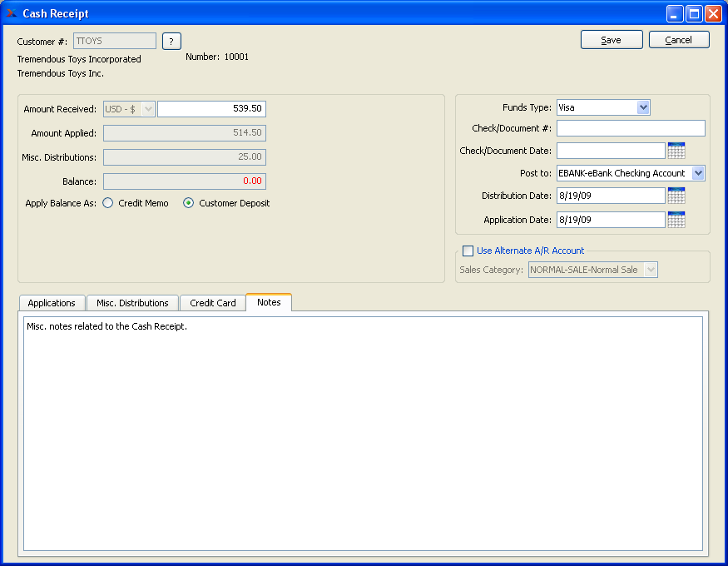This screenshot has height=566, width=728.
Task: Click the Application Date field
Action: (x=611, y=220)
